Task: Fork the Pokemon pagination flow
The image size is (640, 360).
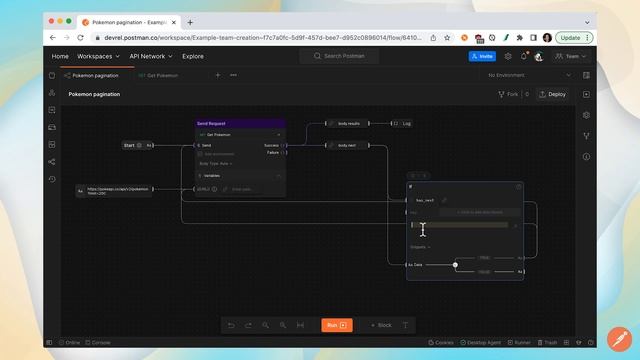Action: click(x=508, y=94)
